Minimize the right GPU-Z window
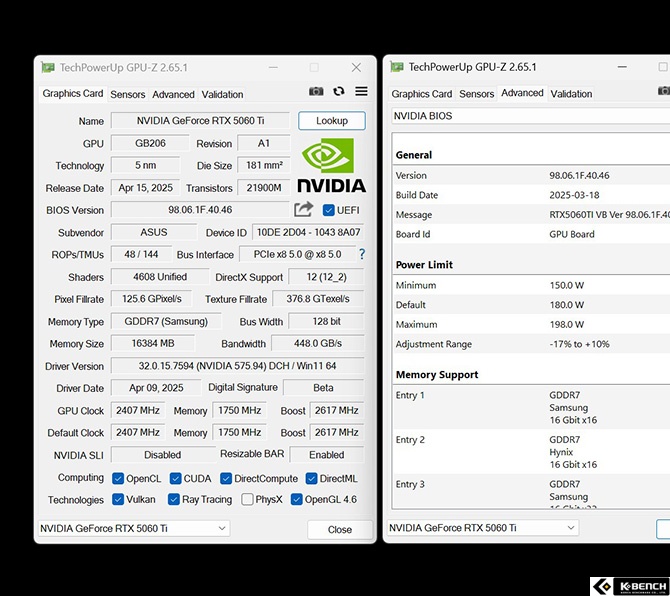The height and width of the screenshot is (596, 670). pos(622,67)
